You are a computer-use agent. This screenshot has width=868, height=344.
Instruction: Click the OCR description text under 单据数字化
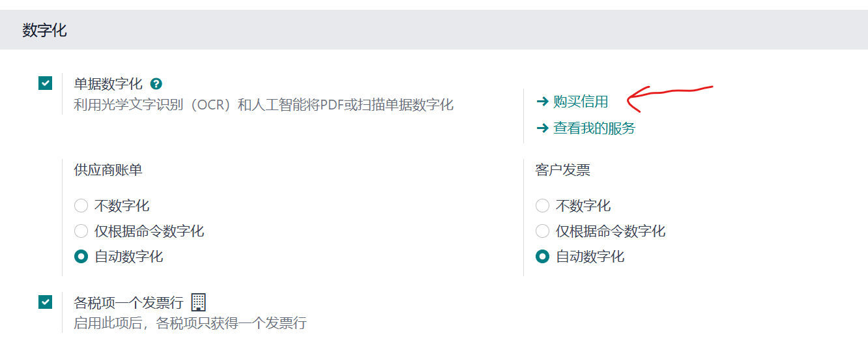[x=263, y=105]
